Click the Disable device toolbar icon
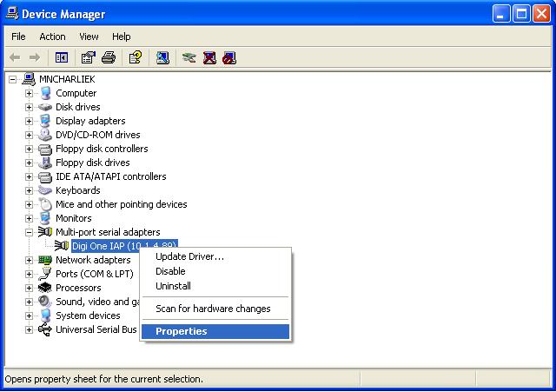556x392 pixels. (x=228, y=58)
